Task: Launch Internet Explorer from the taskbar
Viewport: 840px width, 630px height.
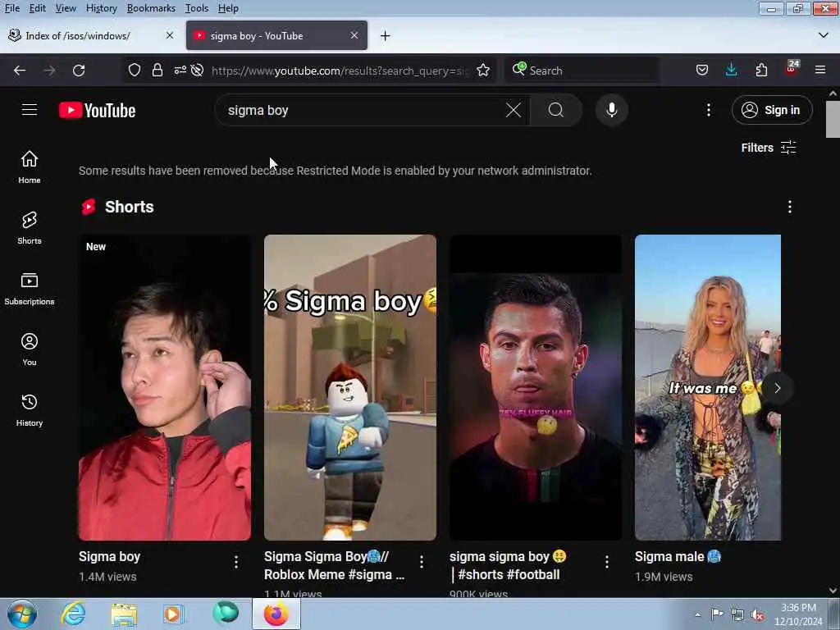Action: [73, 614]
